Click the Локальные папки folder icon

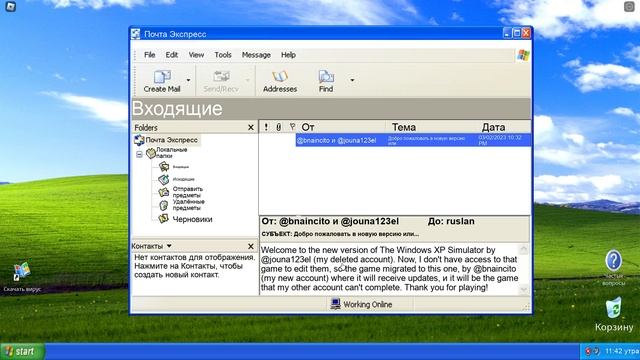[x=151, y=153]
